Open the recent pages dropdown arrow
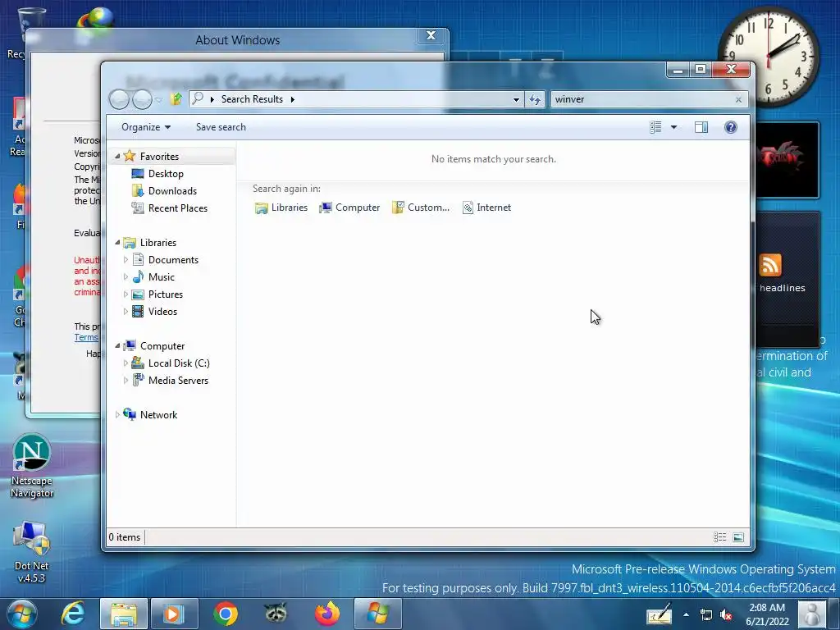840x630 pixels. click(x=158, y=99)
